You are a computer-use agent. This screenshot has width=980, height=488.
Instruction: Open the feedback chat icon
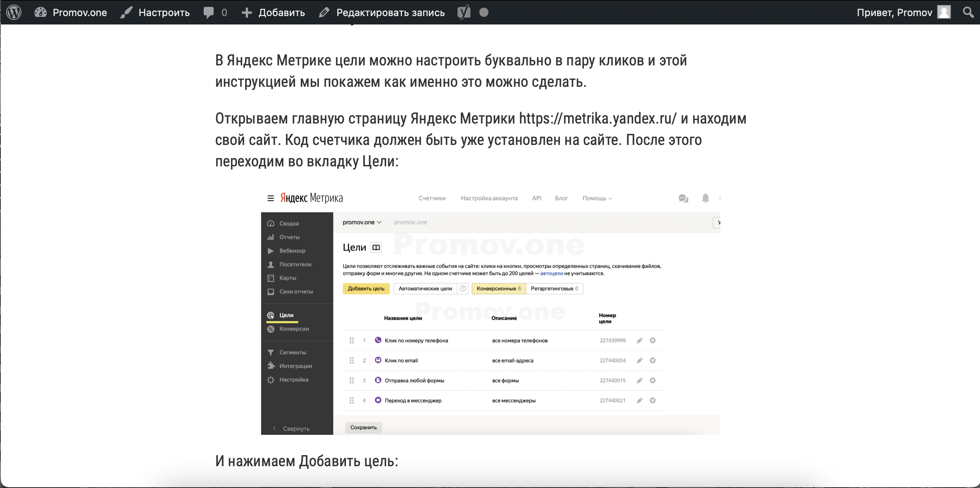(x=684, y=198)
